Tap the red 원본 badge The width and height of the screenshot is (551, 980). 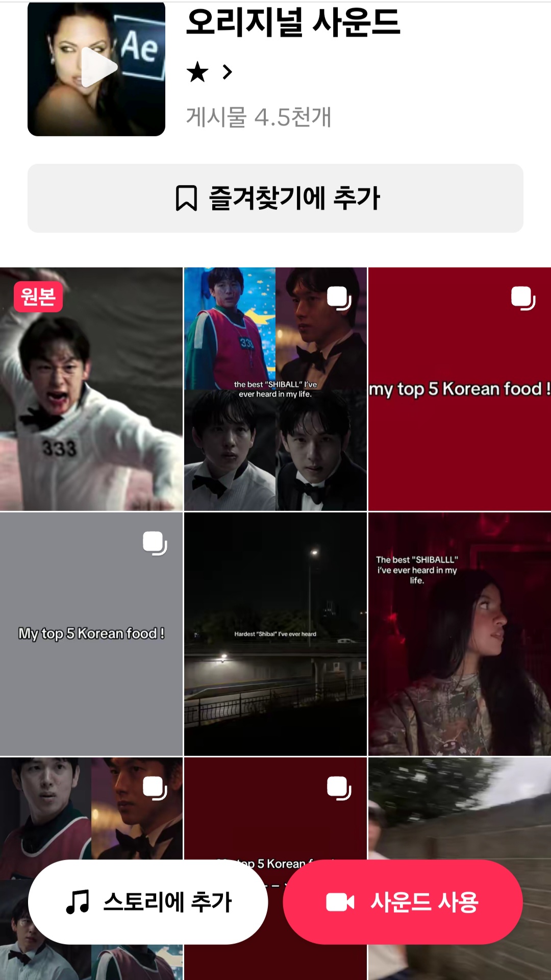[x=38, y=297]
